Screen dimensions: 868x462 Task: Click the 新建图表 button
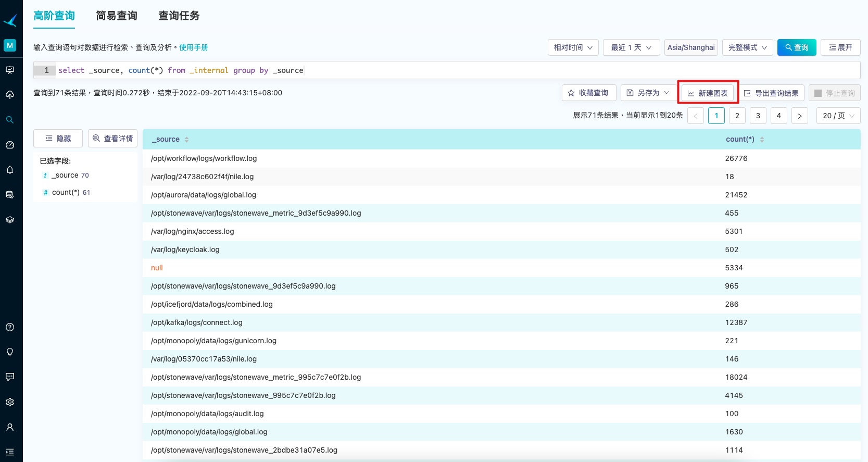coord(708,93)
